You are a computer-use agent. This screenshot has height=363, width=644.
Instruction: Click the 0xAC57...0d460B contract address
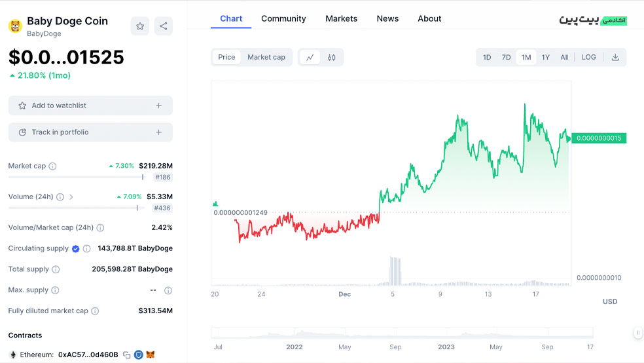88,354
